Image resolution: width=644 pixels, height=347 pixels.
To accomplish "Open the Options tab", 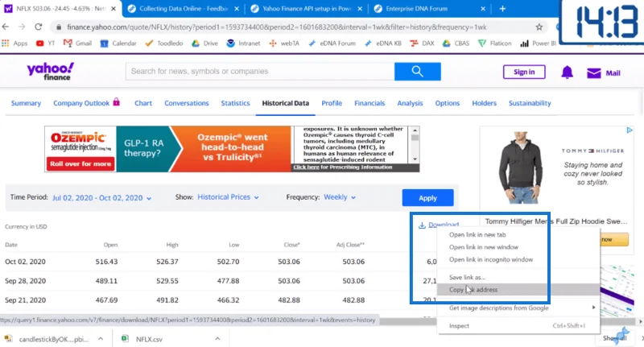I will coord(448,103).
